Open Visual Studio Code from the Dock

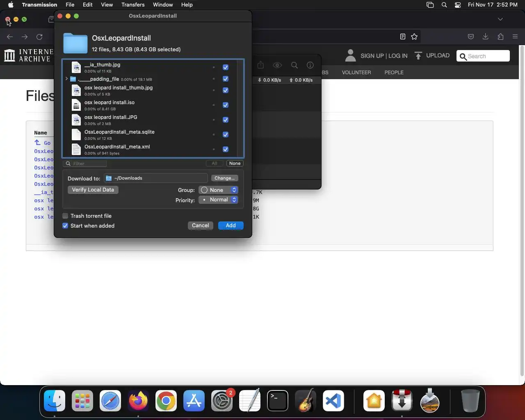(x=333, y=401)
